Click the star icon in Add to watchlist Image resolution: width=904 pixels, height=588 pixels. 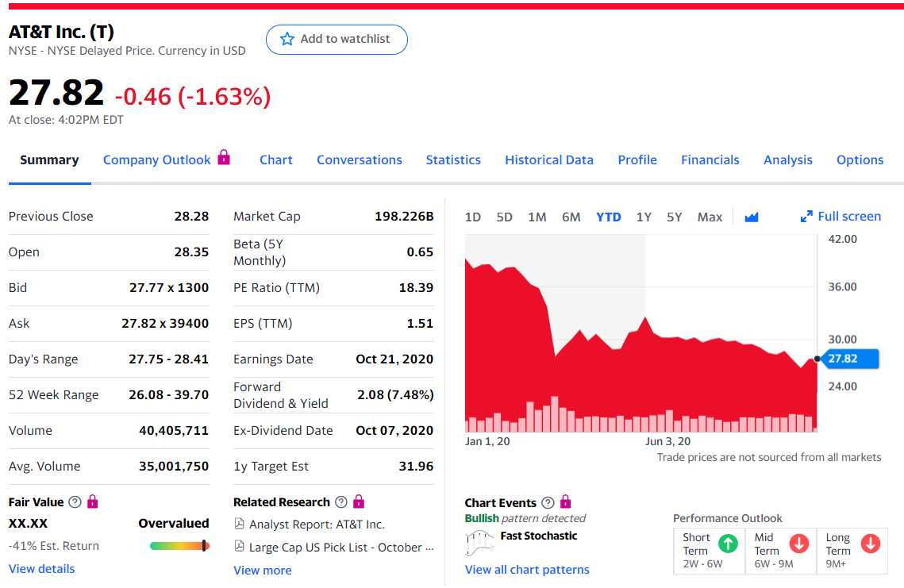point(287,39)
